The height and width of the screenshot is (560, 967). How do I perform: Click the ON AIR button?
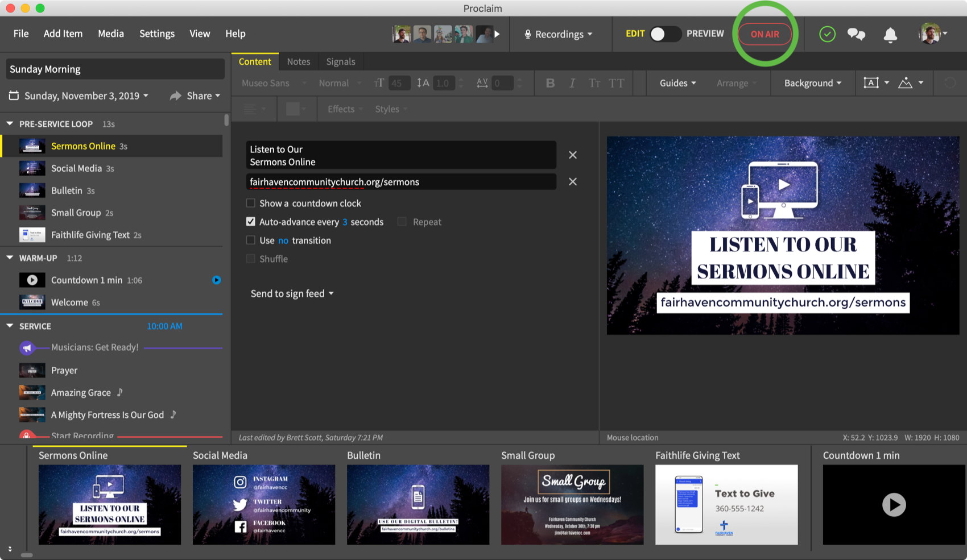point(765,34)
